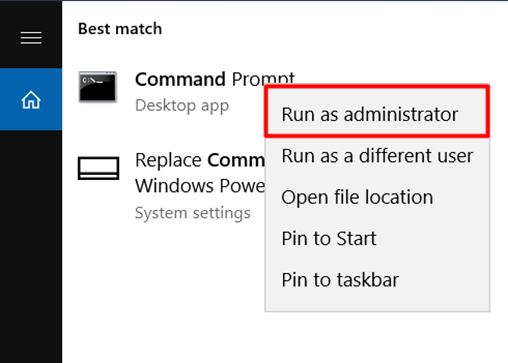Select the Home icon in the sidebar

click(x=31, y=100)
